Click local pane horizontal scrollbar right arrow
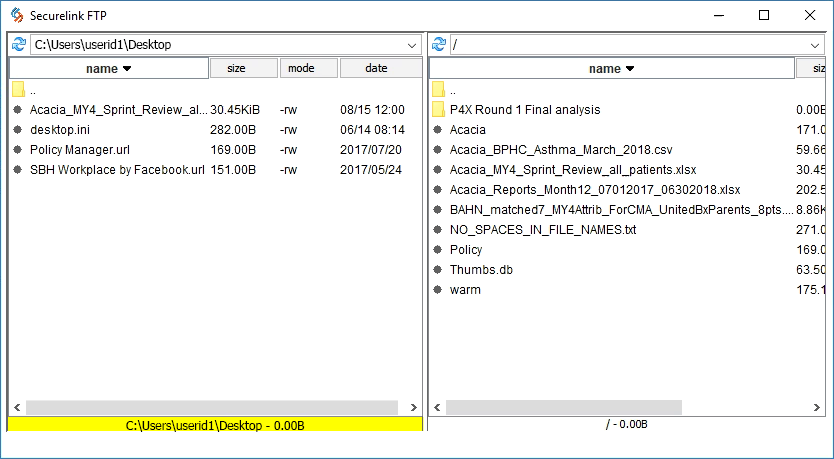The image size is (834, 459). tap(414, 408)
